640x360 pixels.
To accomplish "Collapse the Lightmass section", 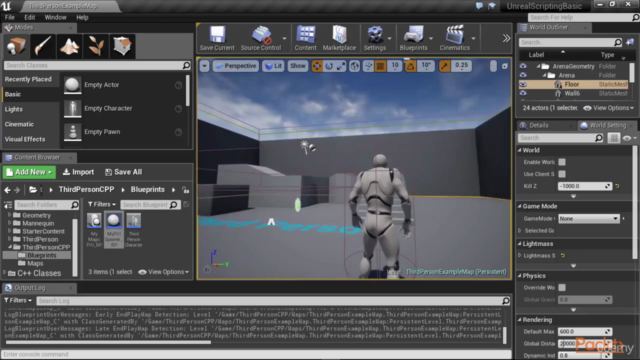I will pyautogui.click(x=520, y=244).
